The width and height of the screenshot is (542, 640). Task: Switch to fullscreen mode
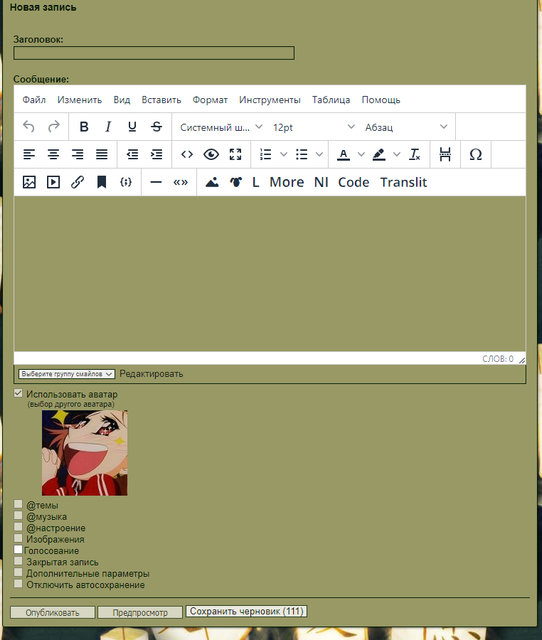click(235, 154)
